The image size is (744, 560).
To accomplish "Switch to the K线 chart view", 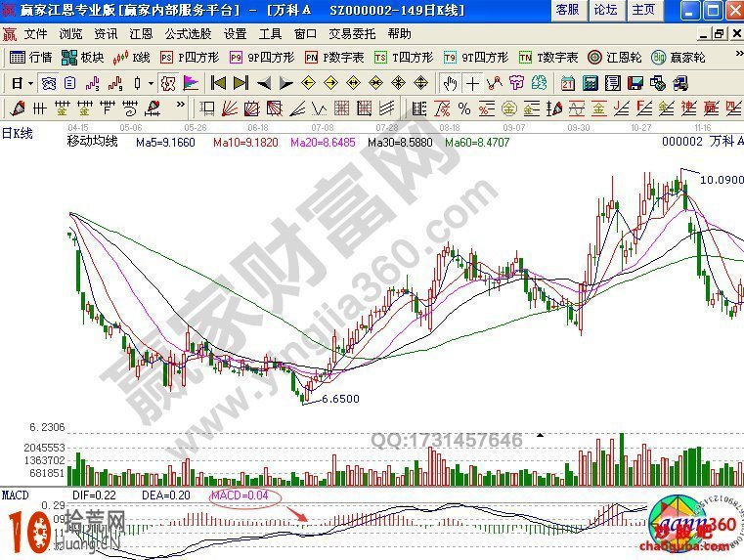I will coord(131,58).
